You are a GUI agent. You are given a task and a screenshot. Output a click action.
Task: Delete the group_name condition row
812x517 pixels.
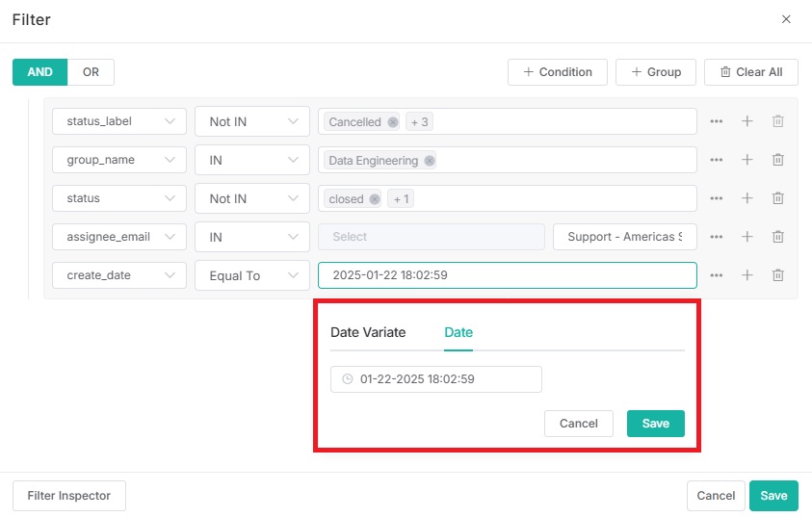pyautogui.click(x=778, y=160)
